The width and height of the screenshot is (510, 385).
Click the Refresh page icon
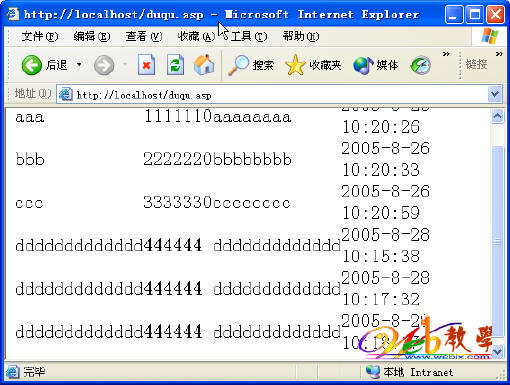coord(175,64)
